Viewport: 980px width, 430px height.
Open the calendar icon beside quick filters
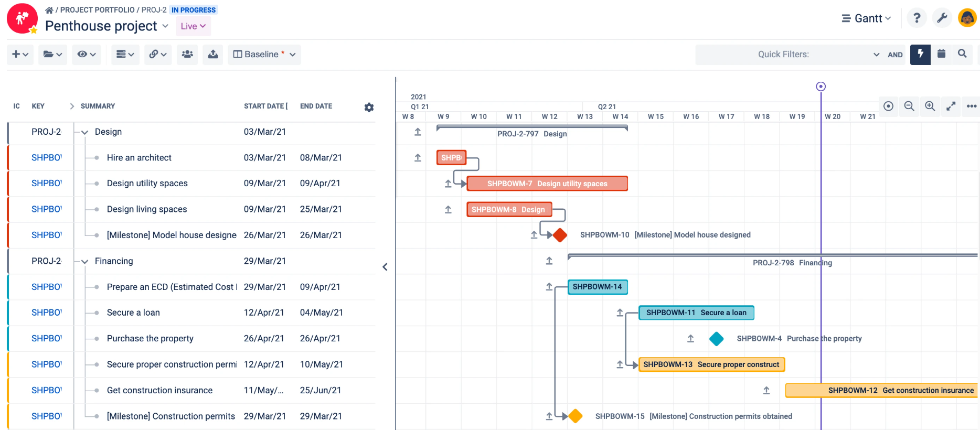[941, 54]
